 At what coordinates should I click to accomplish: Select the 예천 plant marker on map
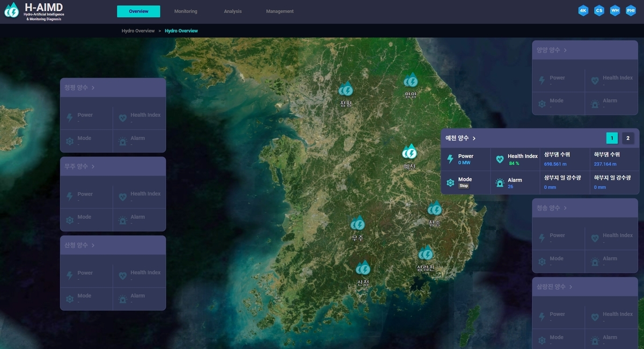[x=409, y=152]
